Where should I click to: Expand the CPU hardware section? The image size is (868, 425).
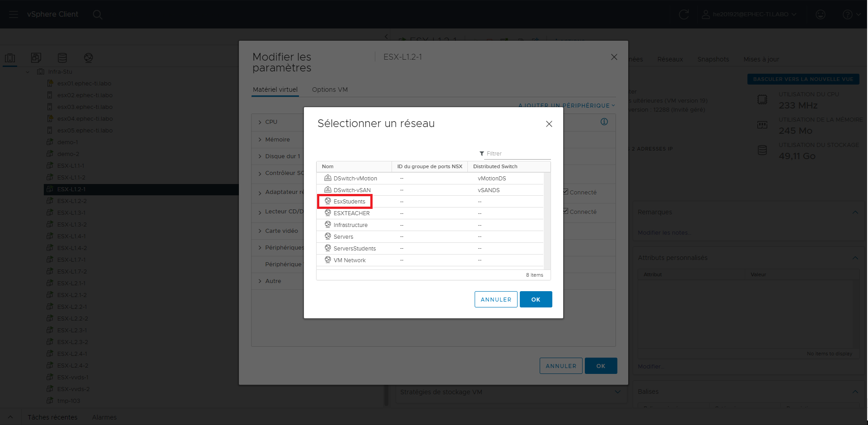[260, 122]
